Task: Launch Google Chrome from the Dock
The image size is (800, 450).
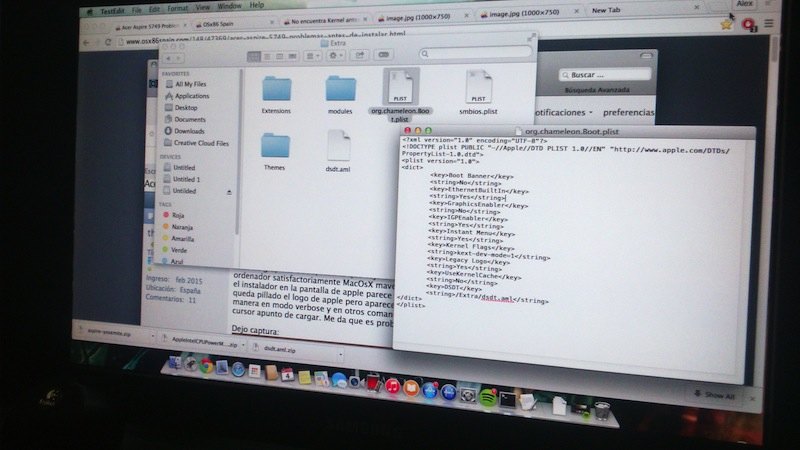Action: tap(206, 366)
